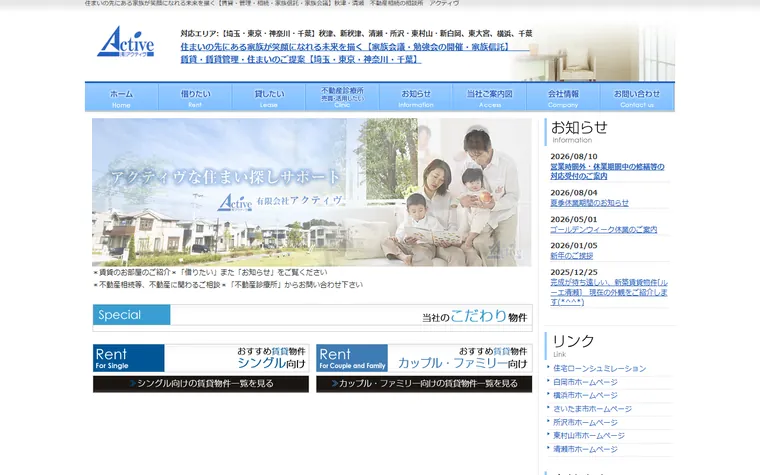Click the Rent For Couple and Family banner
This screenshot has height=475, width=760.
click(x=424, y=358)
